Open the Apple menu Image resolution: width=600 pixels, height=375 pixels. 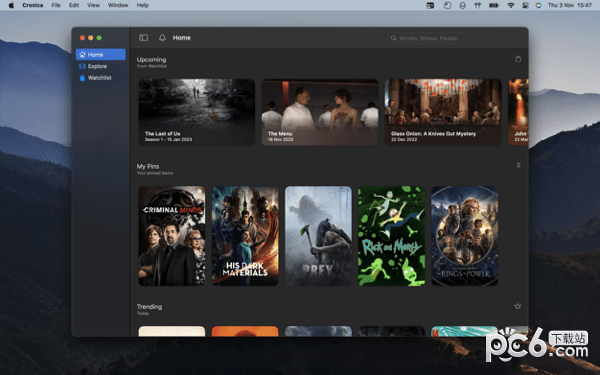tap(11, 5)
